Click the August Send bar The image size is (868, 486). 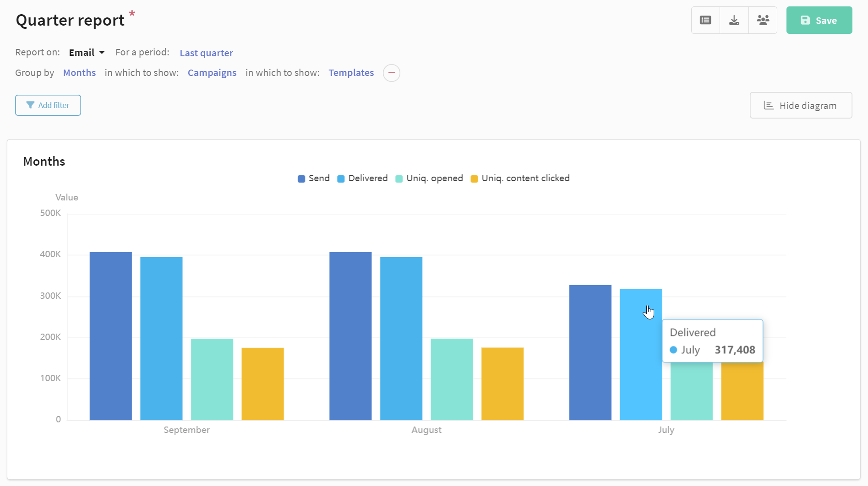click(x=350, y=336)
